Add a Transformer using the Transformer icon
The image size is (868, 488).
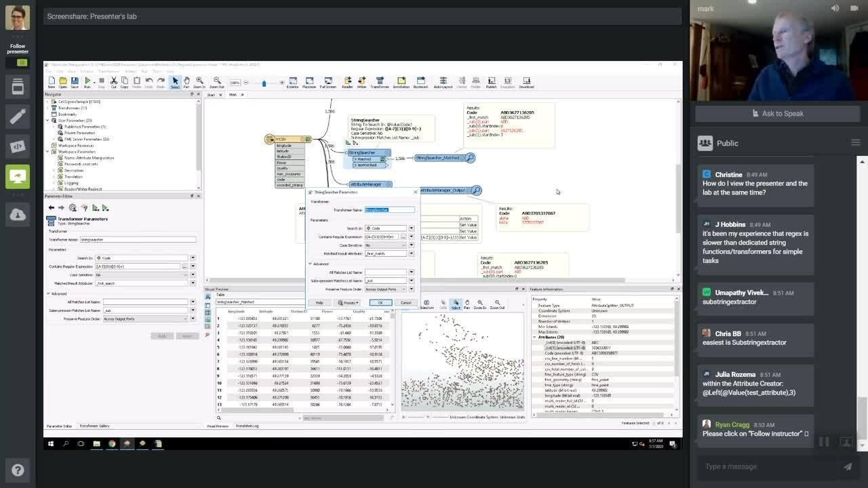380,81
